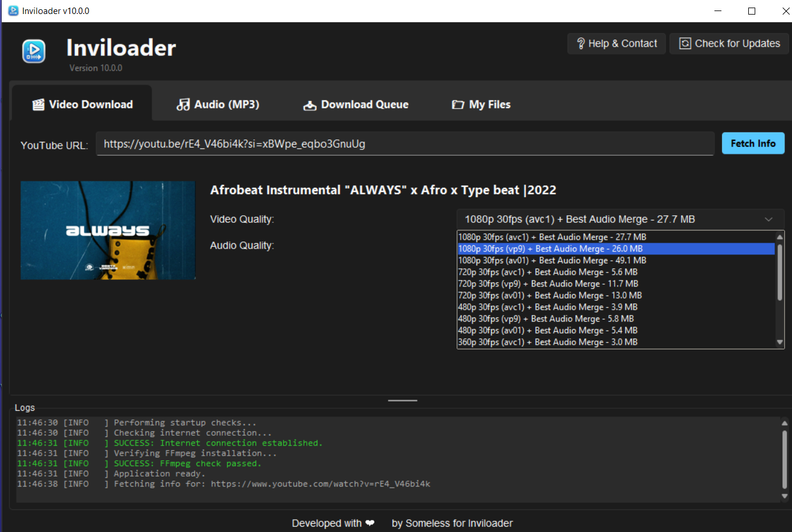Click quality list scrollbar up arrow

coord(780,237)
